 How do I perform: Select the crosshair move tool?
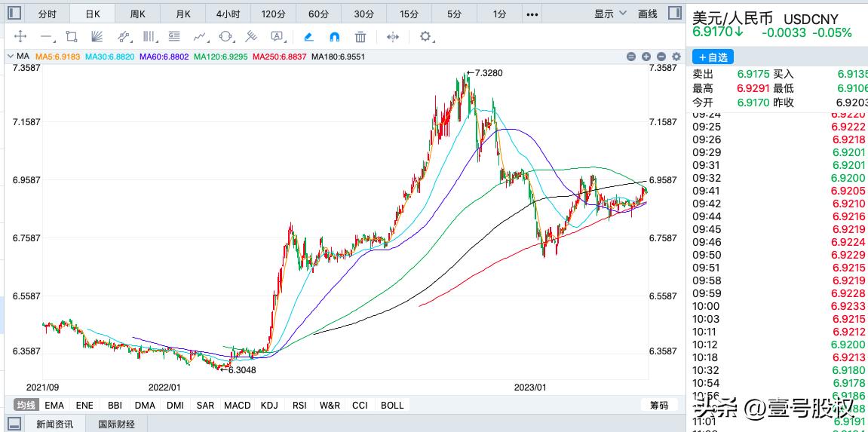click(20, 36)
